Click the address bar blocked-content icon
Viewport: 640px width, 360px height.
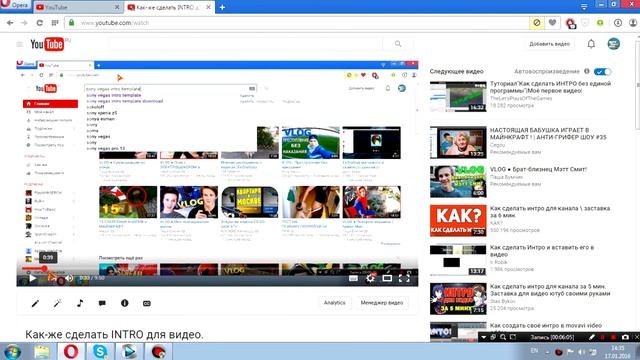tap(537, 23)
